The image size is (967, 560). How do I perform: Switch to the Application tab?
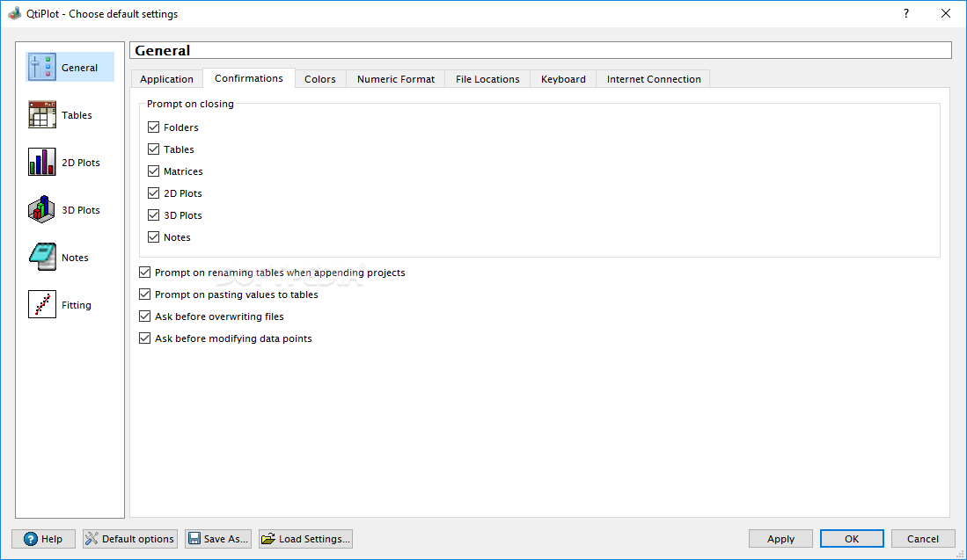pos(166,79)
